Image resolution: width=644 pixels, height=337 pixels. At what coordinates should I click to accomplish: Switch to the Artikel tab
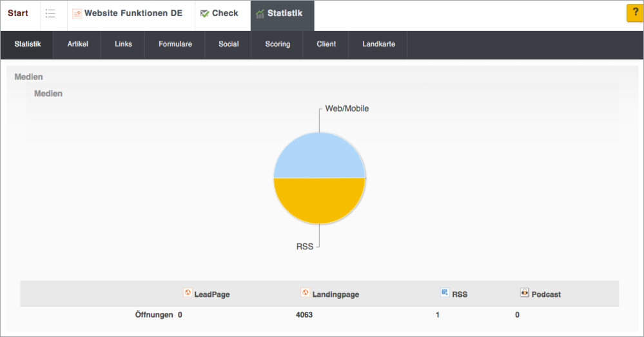coord(77,45)
